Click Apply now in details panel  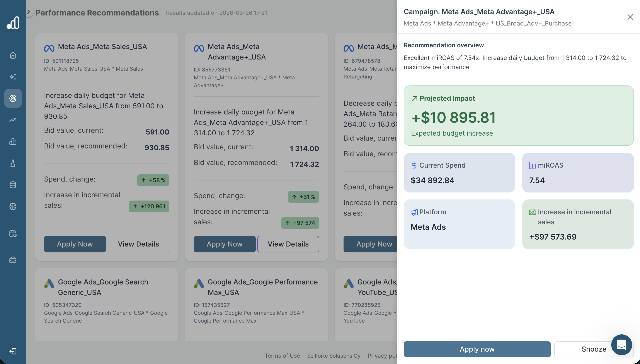click(477, 349)
